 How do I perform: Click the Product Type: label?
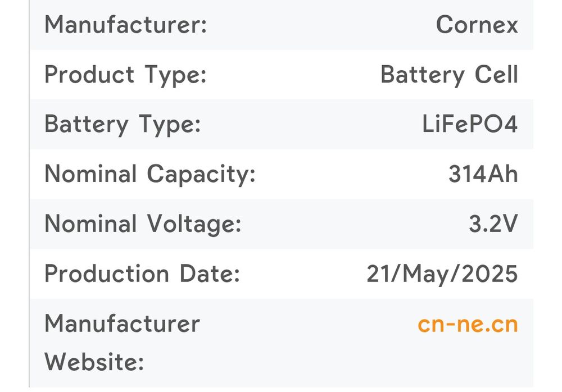coord(125,75)
